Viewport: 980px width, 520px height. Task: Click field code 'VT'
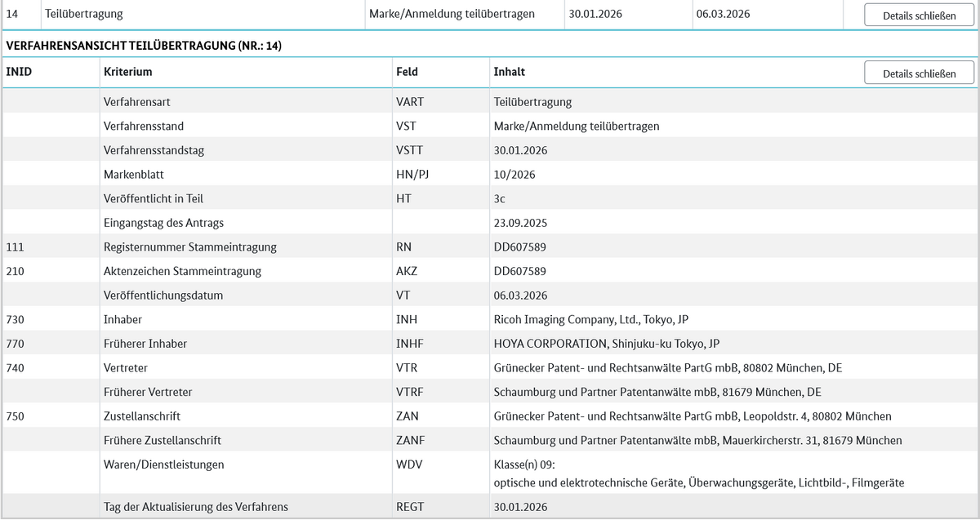coord(403,295)
